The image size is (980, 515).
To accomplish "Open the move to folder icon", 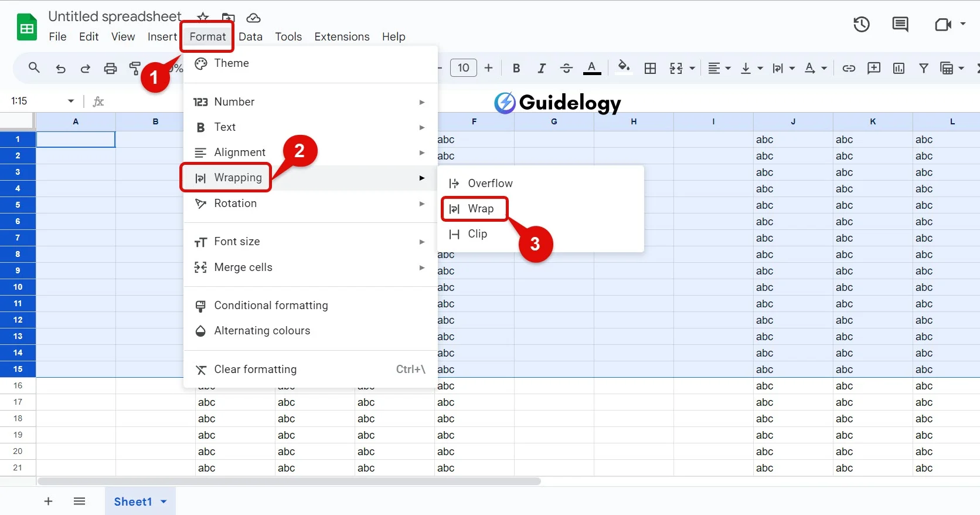I will (229, 18).
